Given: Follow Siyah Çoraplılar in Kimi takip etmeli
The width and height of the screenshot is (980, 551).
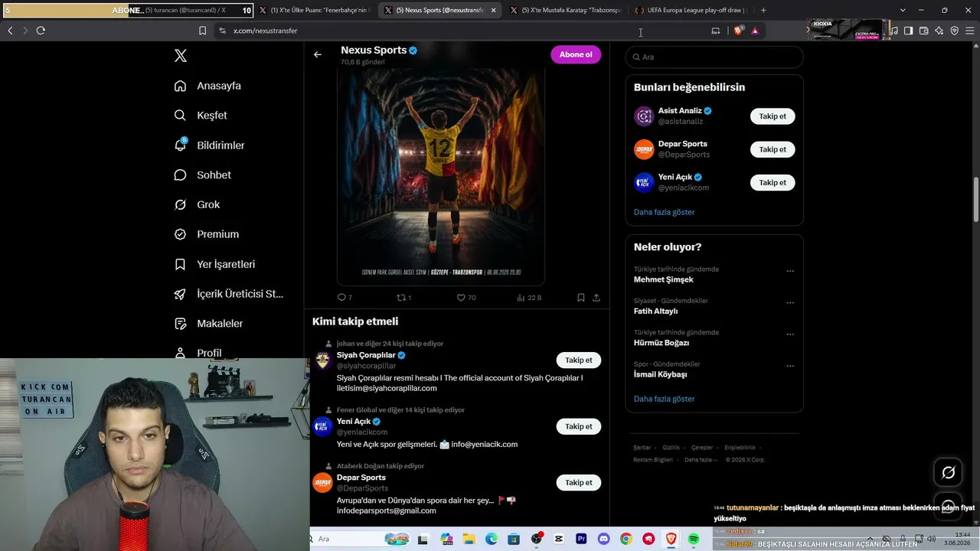Looking at the screenshot, I should click(579, 360).
